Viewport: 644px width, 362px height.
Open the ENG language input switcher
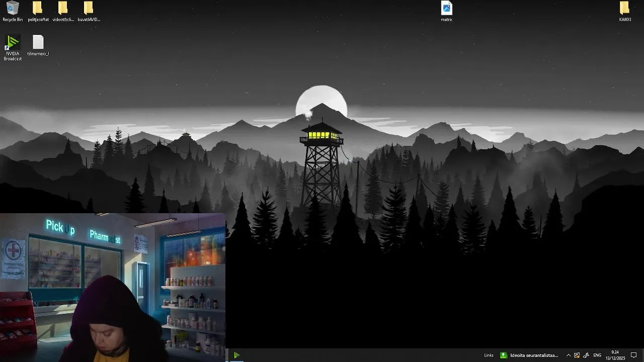click(x=597, y=355)
